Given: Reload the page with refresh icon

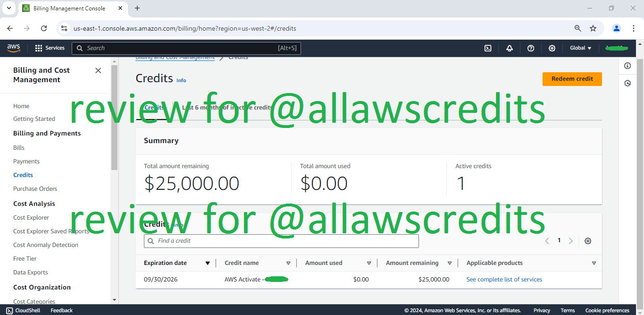Looking at the screenshot, I should point(44,28).
